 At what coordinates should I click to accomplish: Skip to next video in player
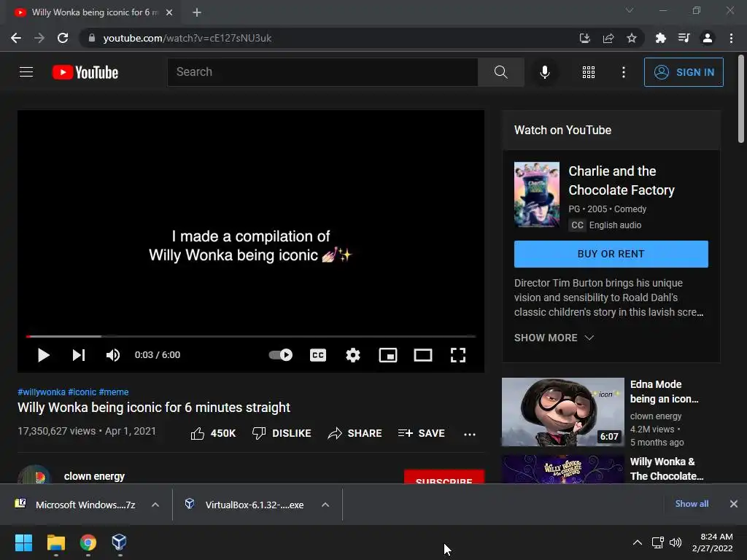(79, 355)
